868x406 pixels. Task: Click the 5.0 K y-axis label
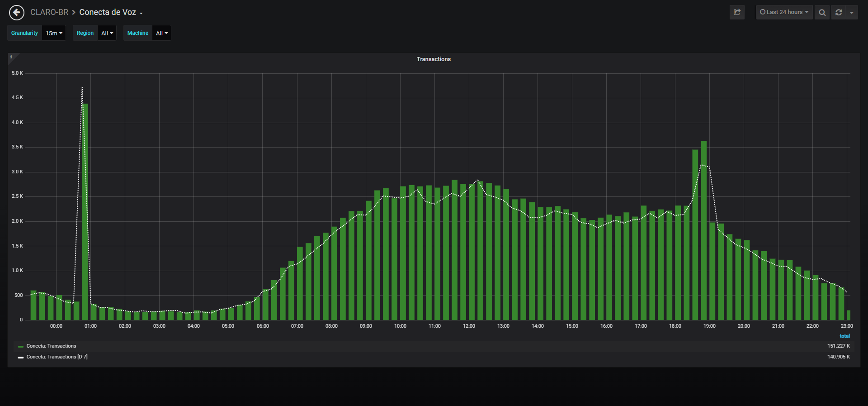coord(17,73)
